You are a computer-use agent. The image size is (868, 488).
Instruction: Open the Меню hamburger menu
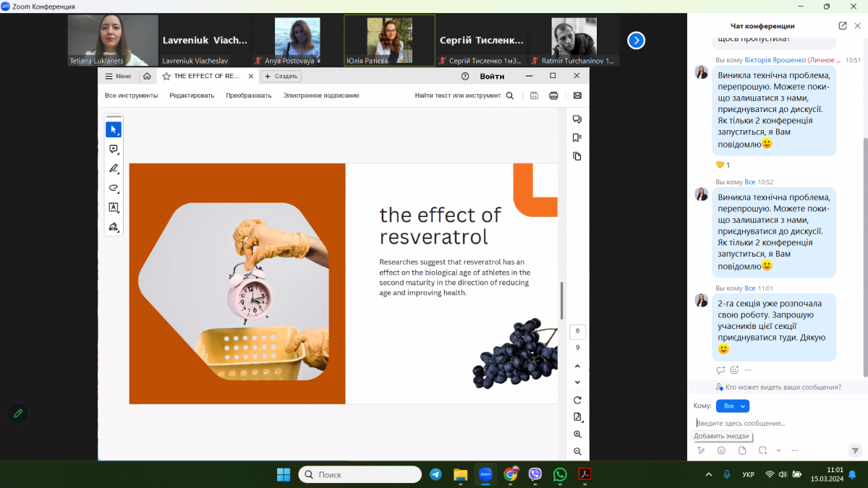click(x=118, y=76)
